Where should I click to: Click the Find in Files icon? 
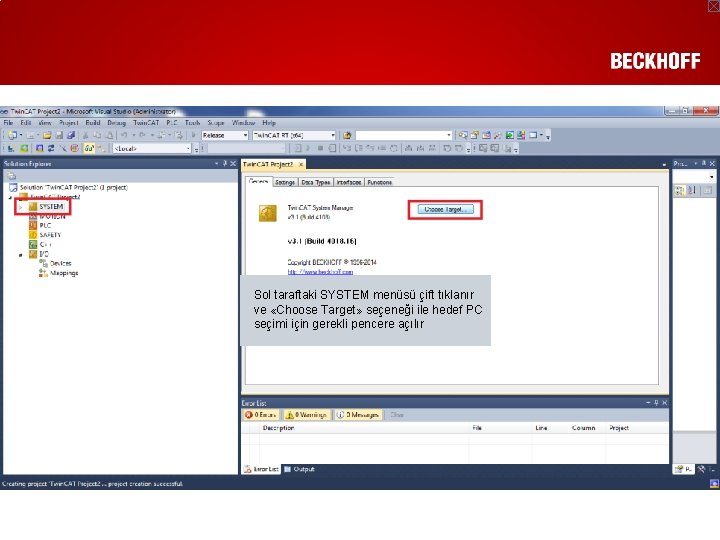point(348,135)
